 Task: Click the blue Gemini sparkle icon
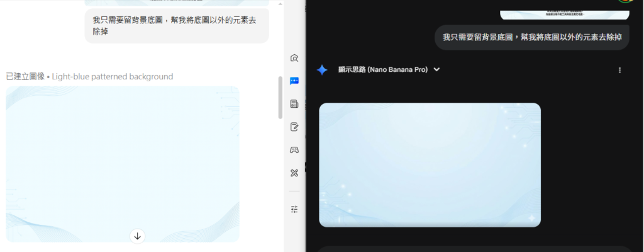(322, 70)
